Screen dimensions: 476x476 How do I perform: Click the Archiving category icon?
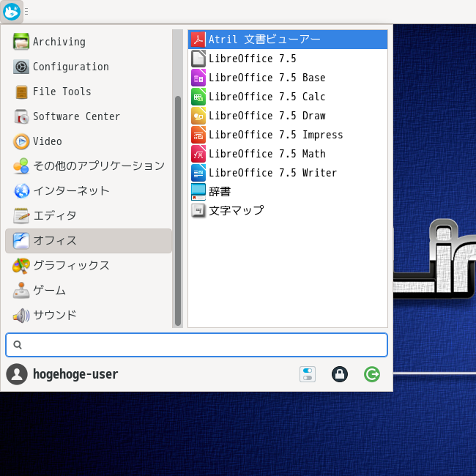click(21, 42)
